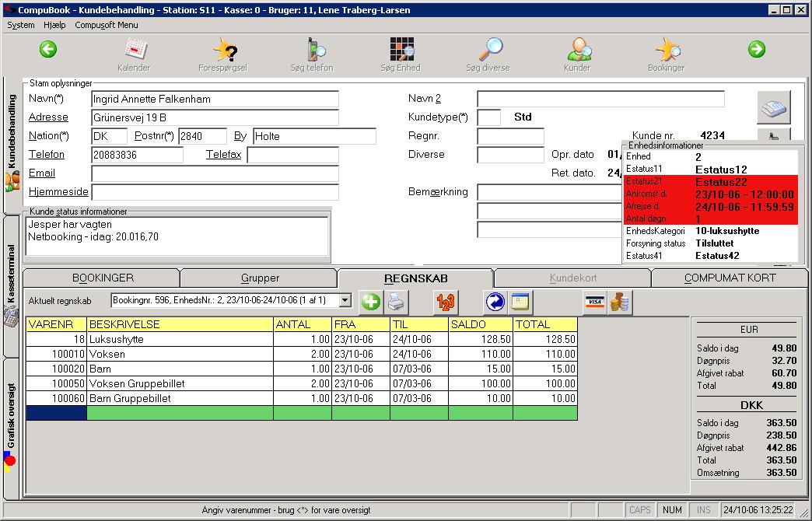Screen dimensions: 812x521
Task: Go forward with the green right arrow
Action: 757,50
